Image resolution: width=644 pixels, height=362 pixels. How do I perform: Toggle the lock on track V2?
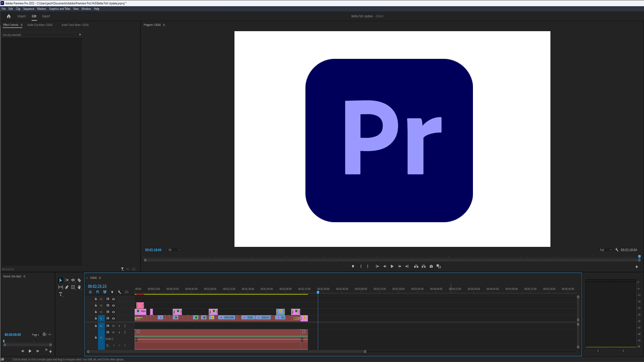point(96,312)
